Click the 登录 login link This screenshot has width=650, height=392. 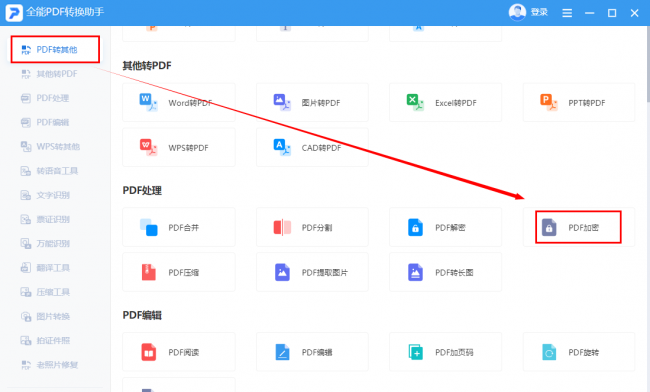click(539, 12)
